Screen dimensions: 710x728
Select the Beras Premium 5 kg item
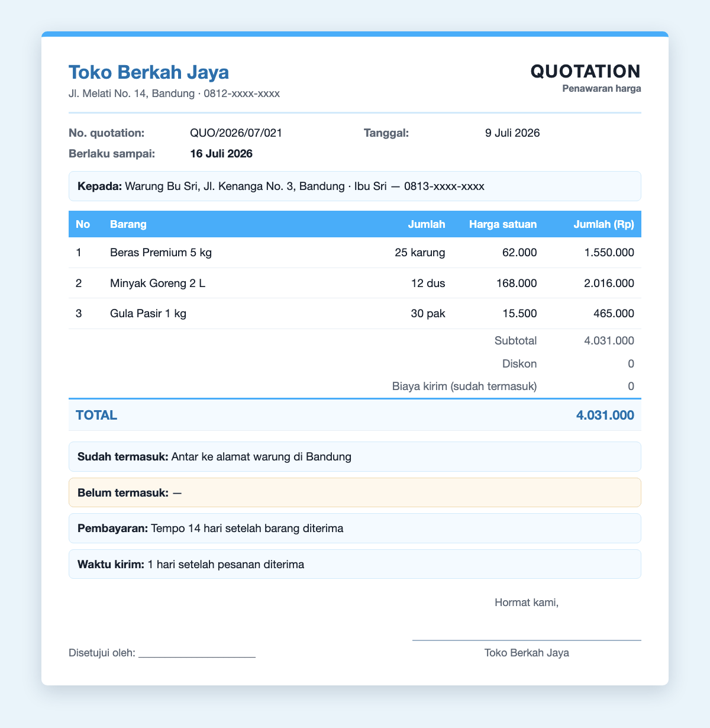point(161,253)
